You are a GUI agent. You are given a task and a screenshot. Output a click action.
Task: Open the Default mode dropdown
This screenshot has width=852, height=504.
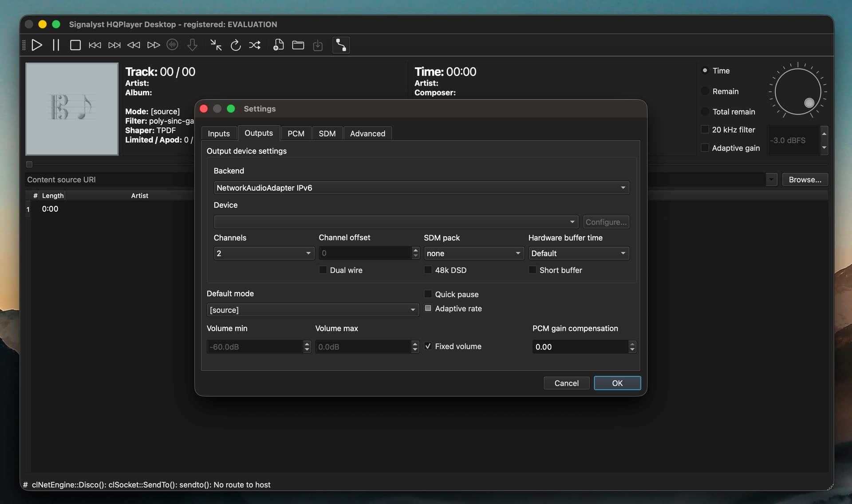pyautogui.click(x=312, y=310)
